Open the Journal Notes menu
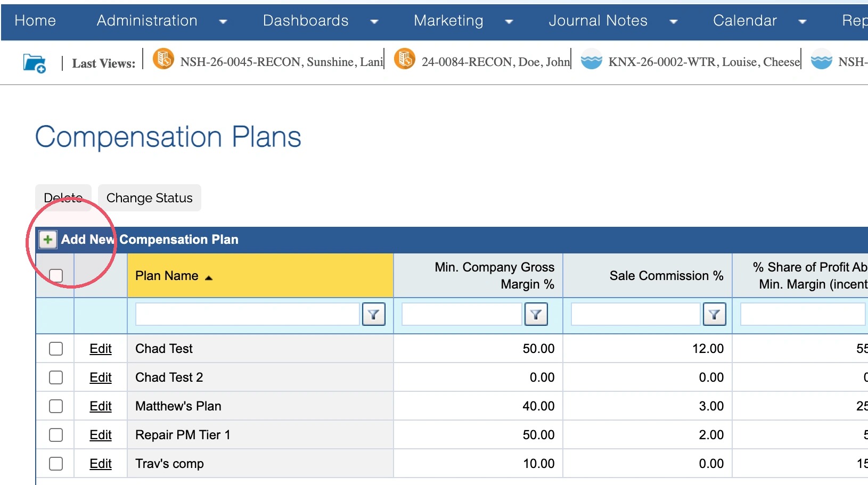The width and height of the screenshot is (868, 485). click(598, 21)
